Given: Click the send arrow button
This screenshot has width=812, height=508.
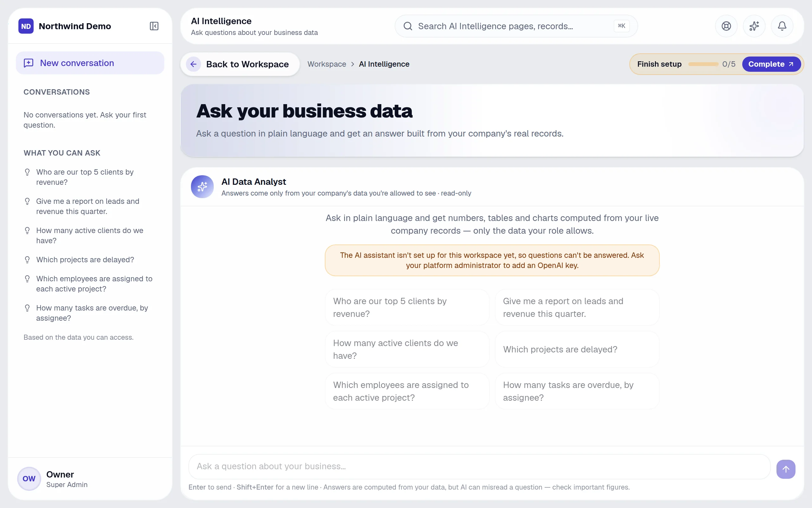Looking at the screenshot, I should tap(785, 469).
